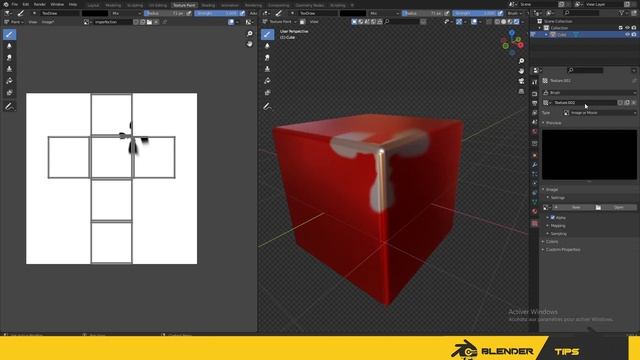Open the Edit menu

26,4
